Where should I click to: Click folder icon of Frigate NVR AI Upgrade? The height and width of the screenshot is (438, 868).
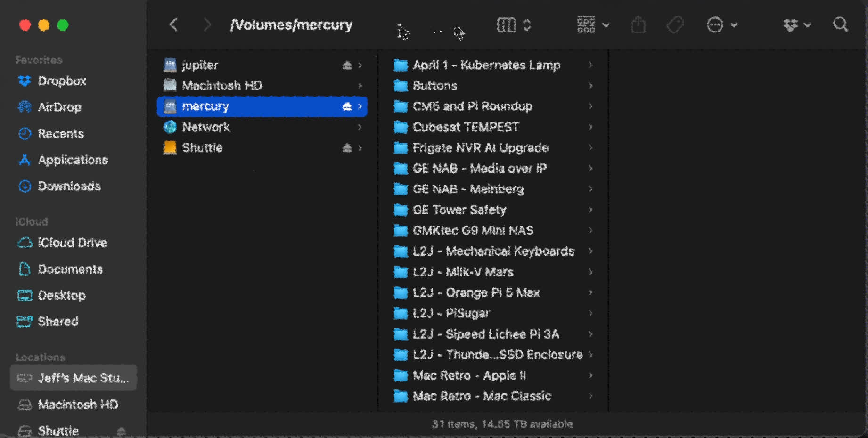pos(401,148)
